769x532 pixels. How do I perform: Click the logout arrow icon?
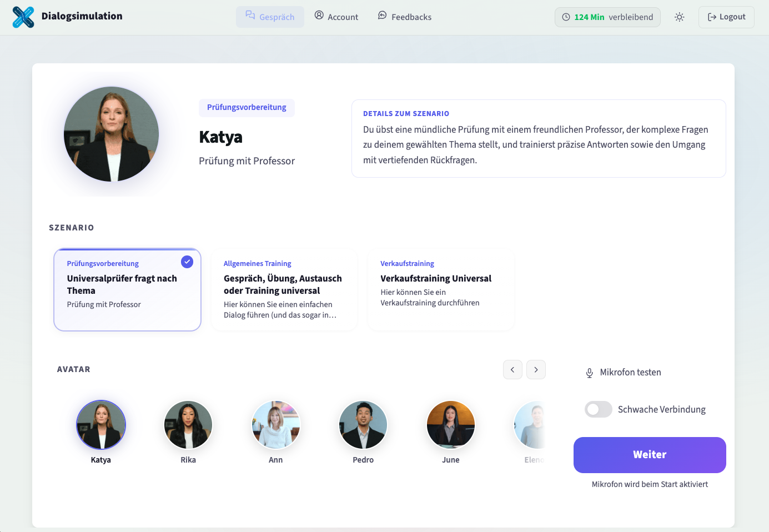pyautogui.click(x=712, y=17)
